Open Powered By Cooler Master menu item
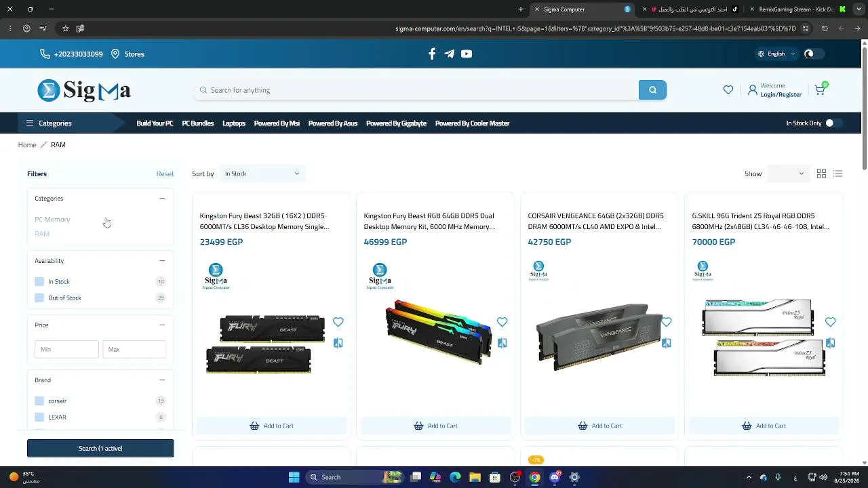Viewport: 868px width, 488px height. coord(472,123)
